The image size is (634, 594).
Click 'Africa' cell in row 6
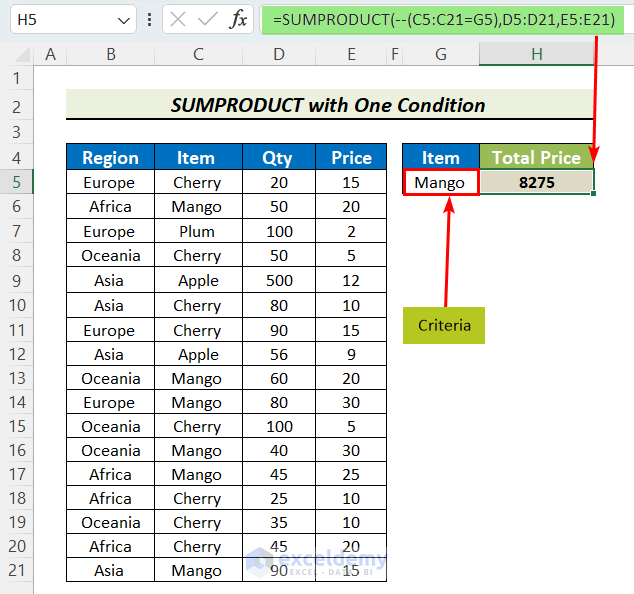pyautogui.click(x=110, y=207)
